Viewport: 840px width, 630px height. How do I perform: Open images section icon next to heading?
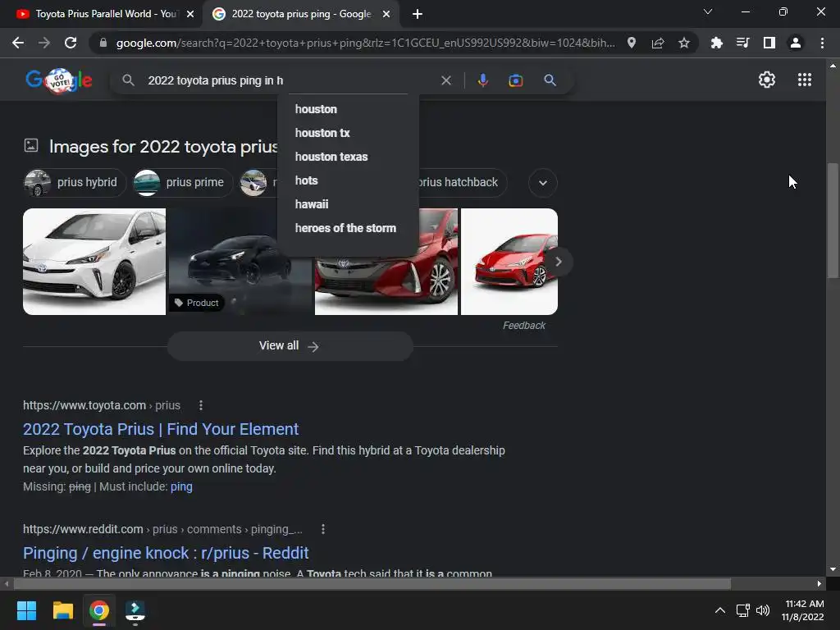pyautogui.click(x=31, y=145)
